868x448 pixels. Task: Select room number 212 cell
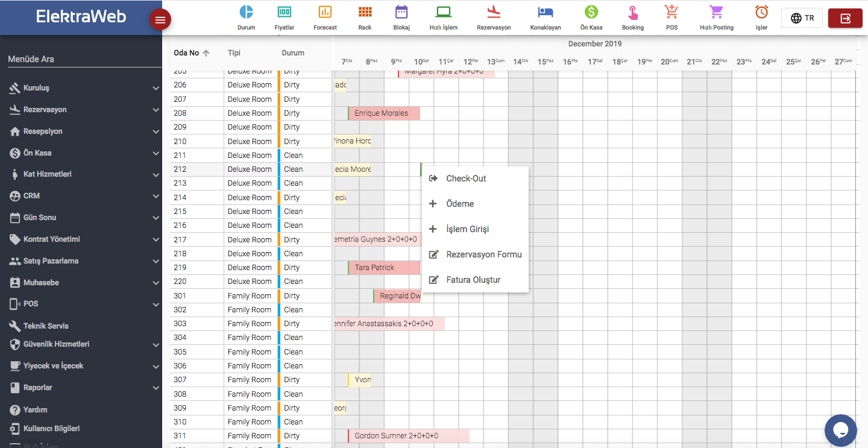tap(197, 169)
